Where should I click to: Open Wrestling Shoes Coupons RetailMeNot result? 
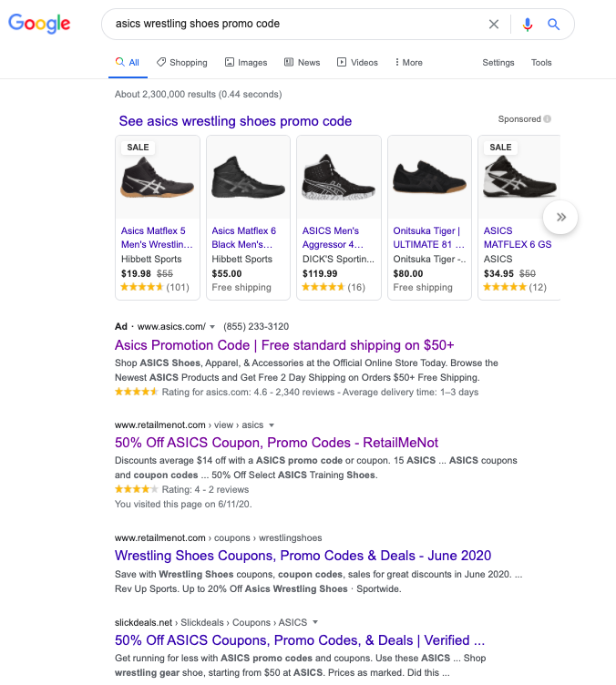(x=303, y=556)
